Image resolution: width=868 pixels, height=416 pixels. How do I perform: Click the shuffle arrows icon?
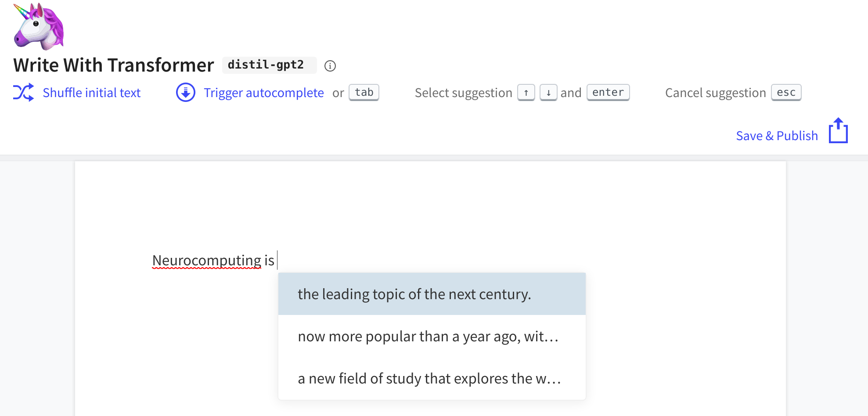pyautogui.click(x=23, y=93)
